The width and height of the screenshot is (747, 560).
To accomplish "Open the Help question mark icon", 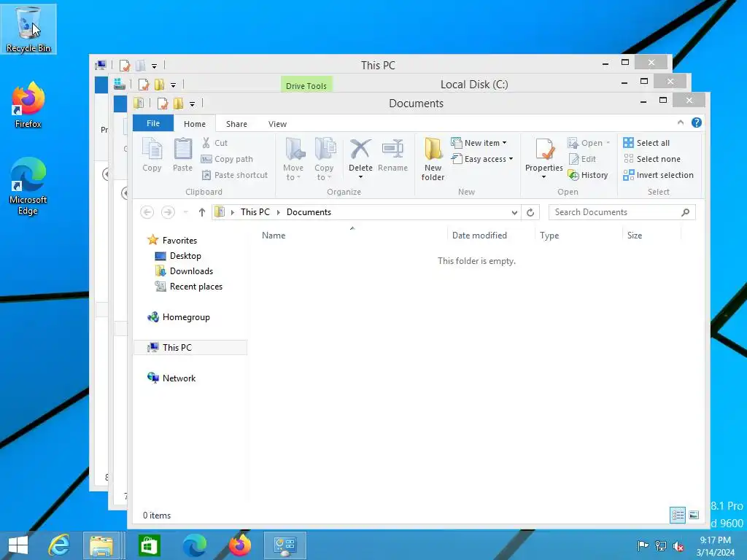I will point(697,122).
